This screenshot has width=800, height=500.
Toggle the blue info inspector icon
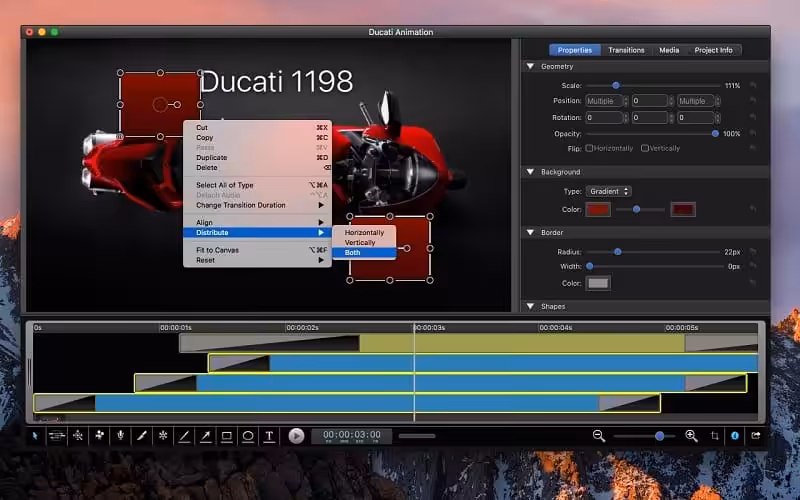click(x=735, y=436)
